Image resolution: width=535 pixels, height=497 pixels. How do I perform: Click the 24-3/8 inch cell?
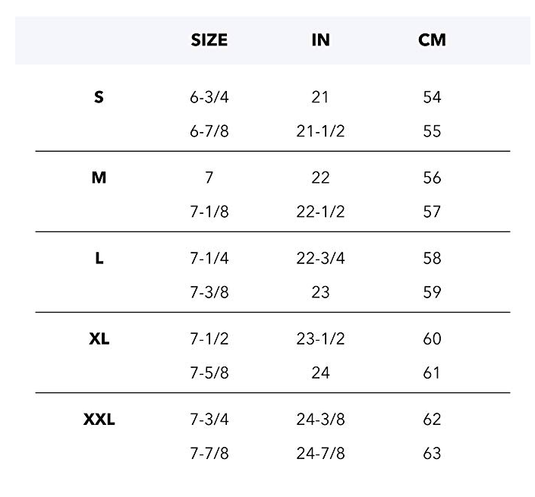[x=320, y=419]
